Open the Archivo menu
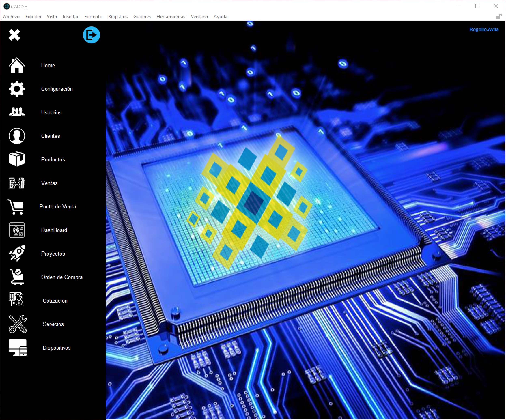The image size is (506, 420). [x=11, y=17]
